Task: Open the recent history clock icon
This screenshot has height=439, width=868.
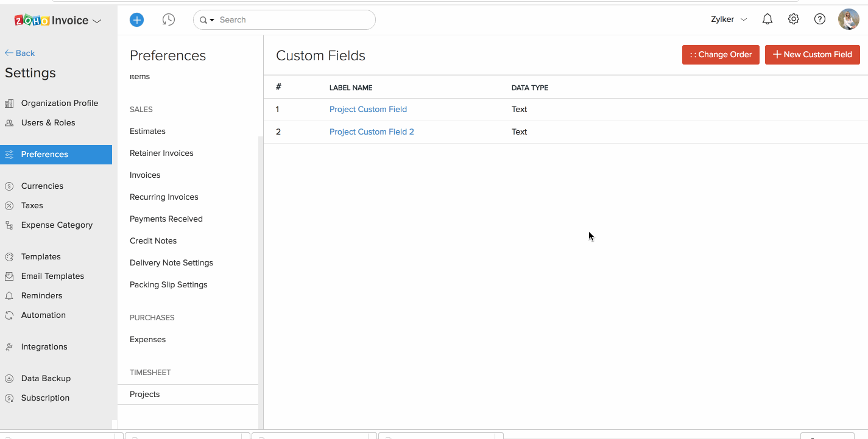Action: 169,20
